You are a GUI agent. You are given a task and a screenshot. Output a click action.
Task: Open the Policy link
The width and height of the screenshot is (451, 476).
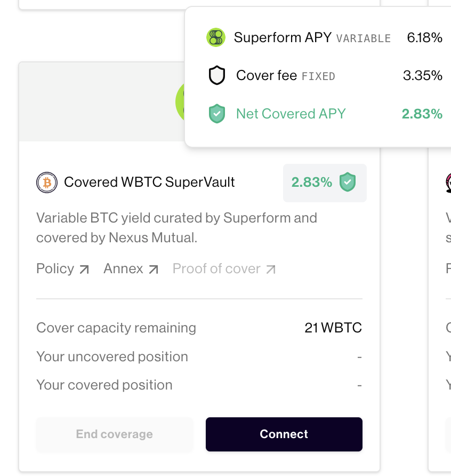55,268
